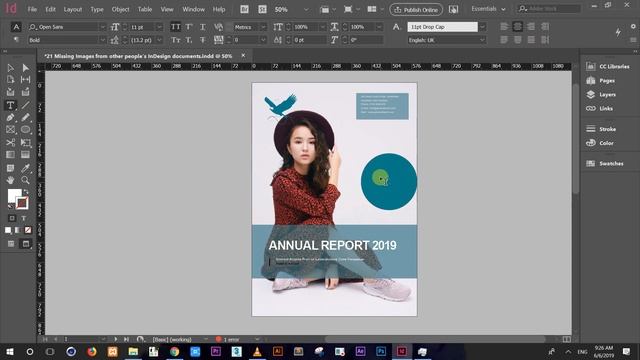Open the Type menu
Viewport: 640px width, 360px height.
click(x=97, y=9)
